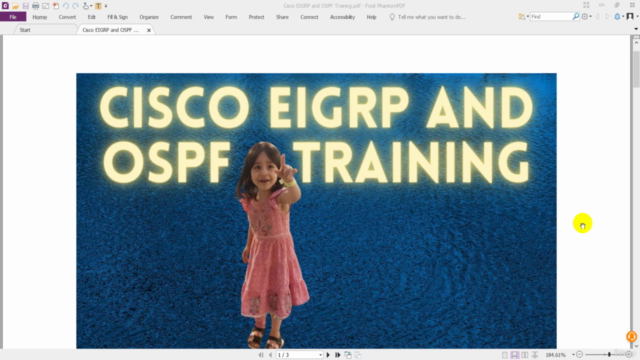Open the page number dropdown arrow
This screenshot has width=640, height=360.
point(320,355)
